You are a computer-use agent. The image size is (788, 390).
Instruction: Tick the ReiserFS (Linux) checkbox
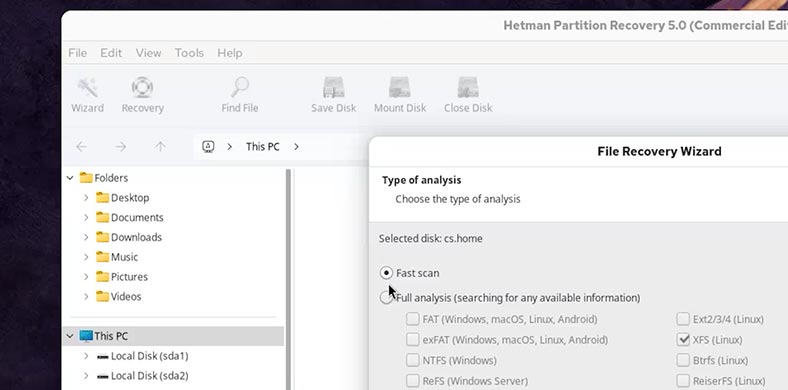click(683, 381)
